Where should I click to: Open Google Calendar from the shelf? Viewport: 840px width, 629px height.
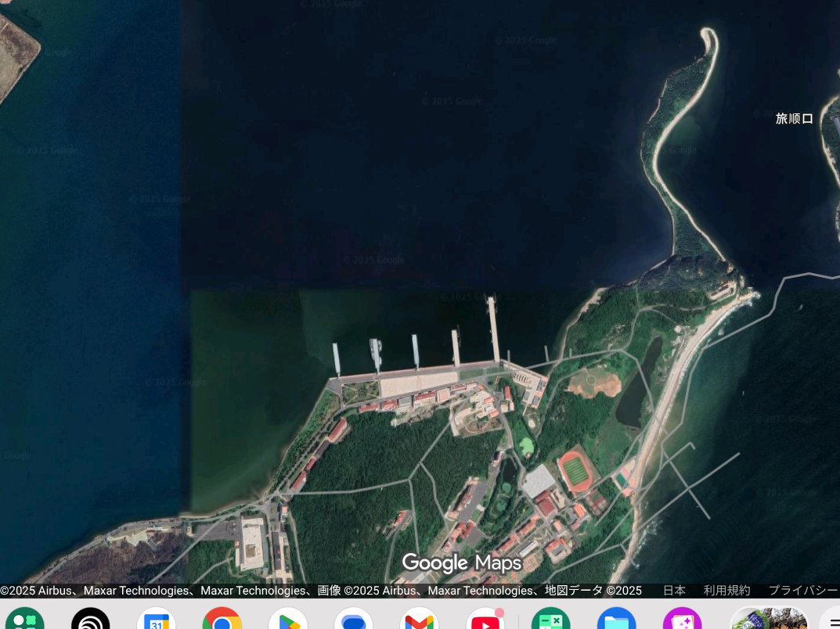point(157,620)
